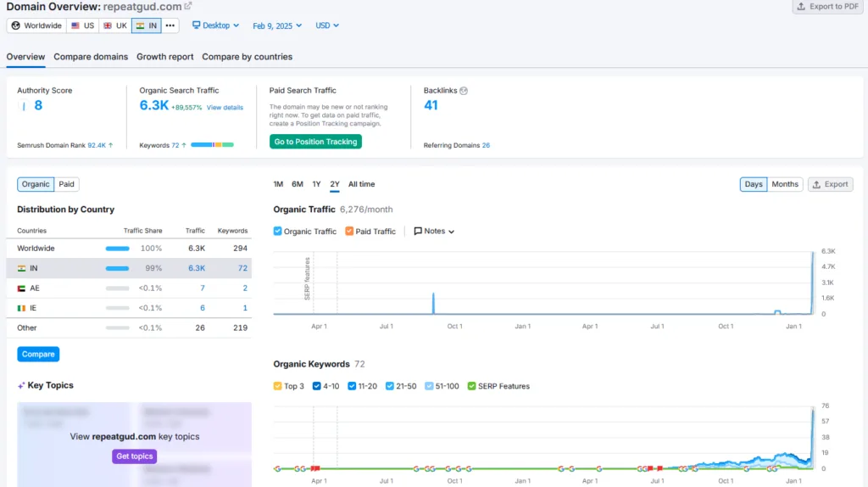Switch chart granularity to Days
This screenshot has width=868, height=487.
pos(754,184)
